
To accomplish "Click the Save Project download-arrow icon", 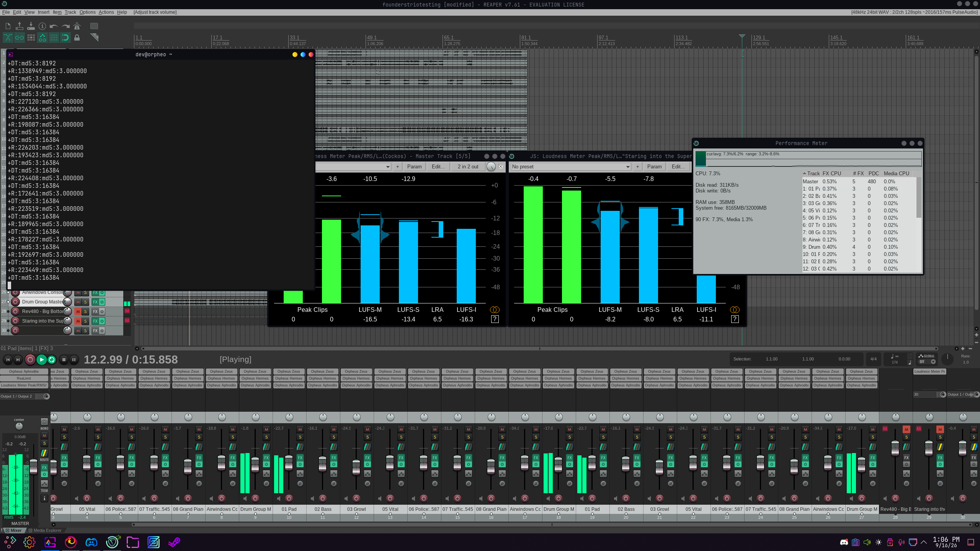I will [x=31, y=26].
